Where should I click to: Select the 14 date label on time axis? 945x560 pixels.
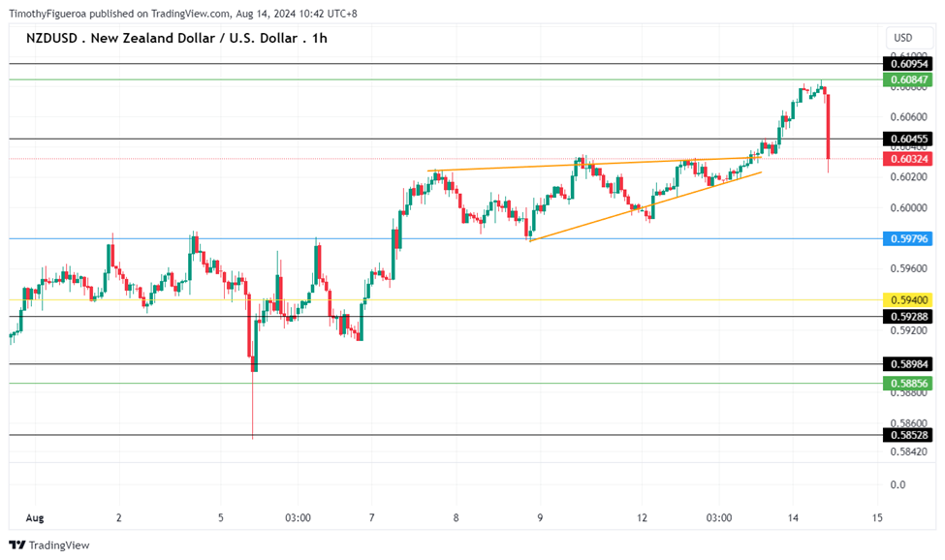coord(795,518)
